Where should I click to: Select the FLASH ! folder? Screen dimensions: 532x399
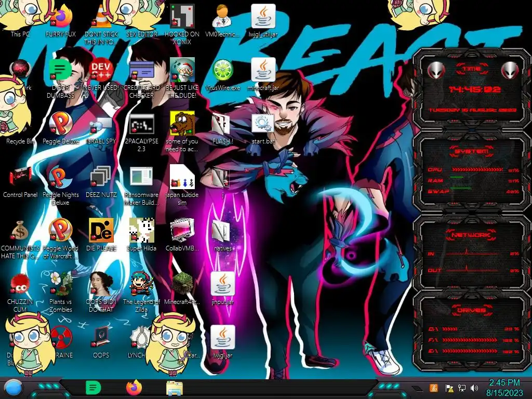point(222,129)
